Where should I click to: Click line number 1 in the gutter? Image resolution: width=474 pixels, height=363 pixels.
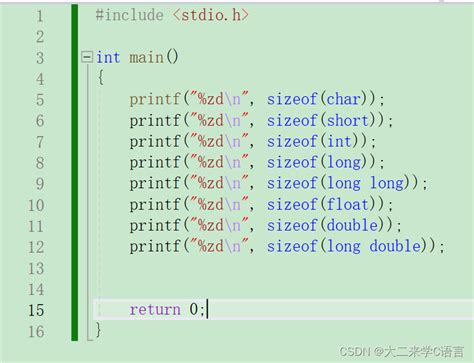(x=40, y=16)
